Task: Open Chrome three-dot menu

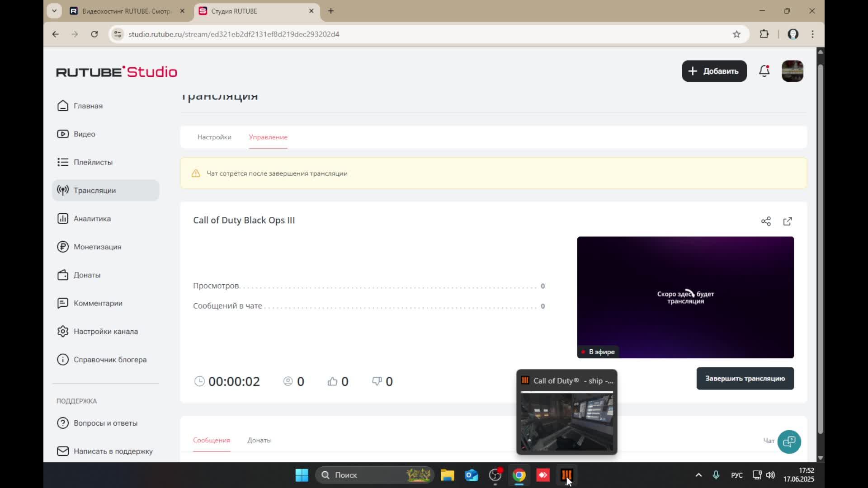Action: 812,34
